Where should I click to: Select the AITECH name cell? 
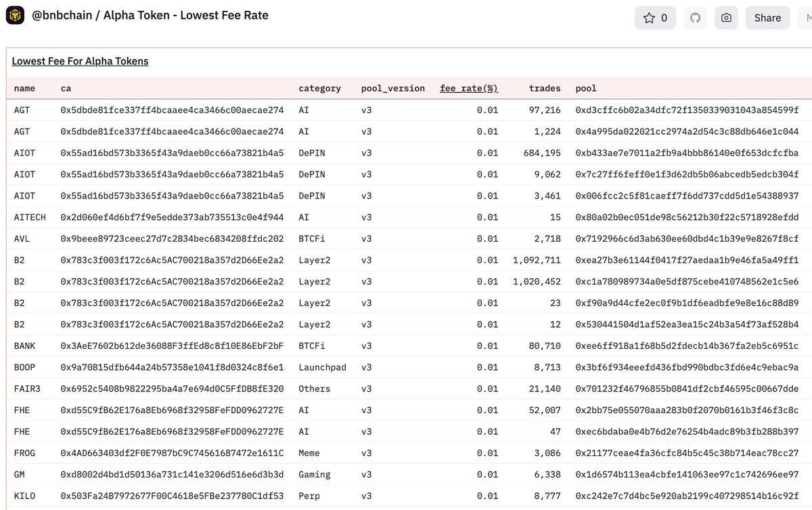click(x=30, y=217)
